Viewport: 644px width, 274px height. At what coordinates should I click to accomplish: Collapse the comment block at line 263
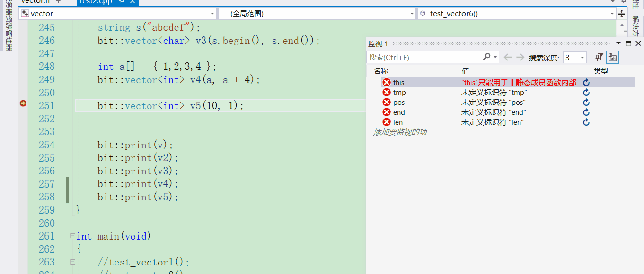(x=72, y=262)
